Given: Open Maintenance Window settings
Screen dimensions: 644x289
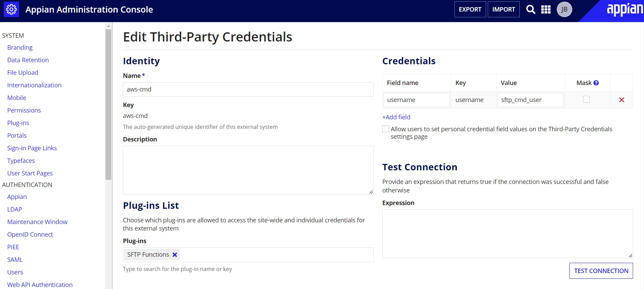Looking at the screenshot, I should pyautogui.click(x=37, y=222).
